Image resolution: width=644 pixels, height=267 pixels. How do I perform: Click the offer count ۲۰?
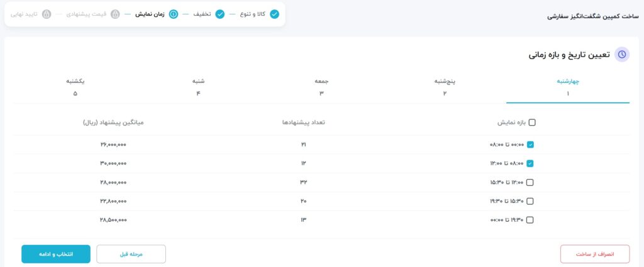[x=304, y=202]
